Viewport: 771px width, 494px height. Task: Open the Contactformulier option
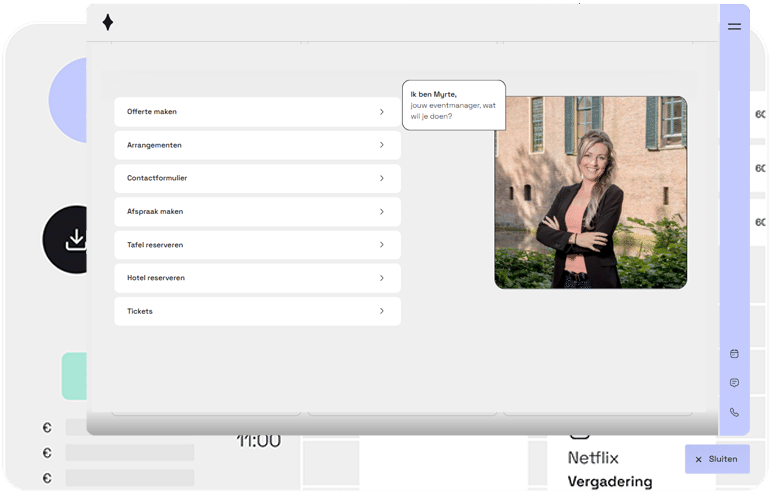point(257,178)
